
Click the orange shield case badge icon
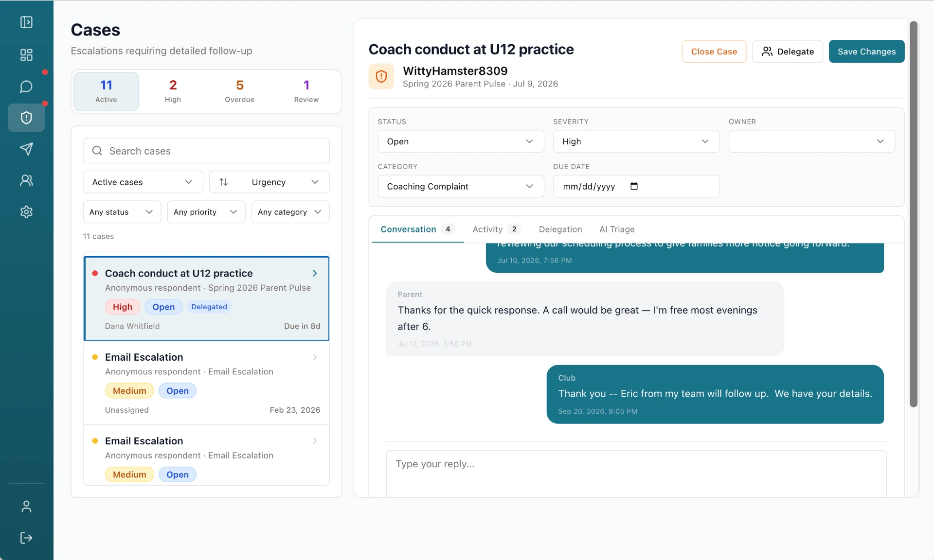click(x=381, y=76)
